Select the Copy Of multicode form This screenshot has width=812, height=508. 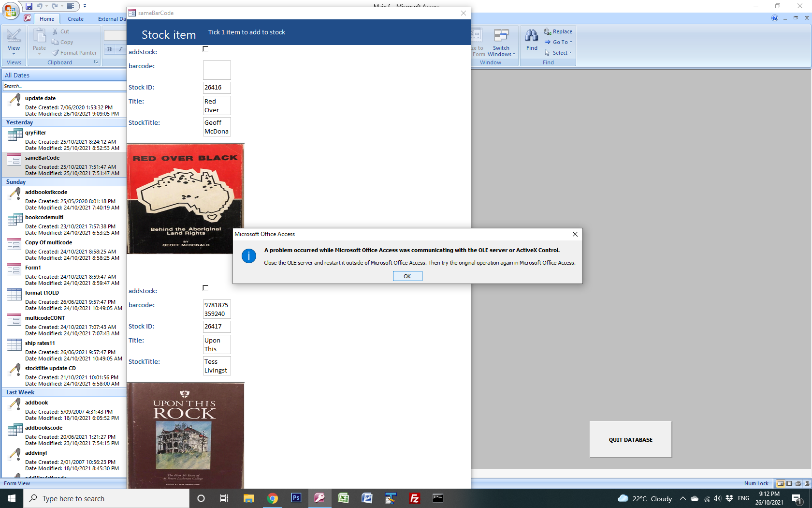[x=64, y=249]
